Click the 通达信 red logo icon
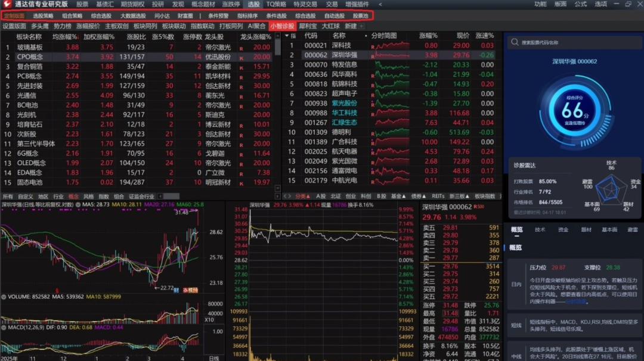 pyautogui.click(x=7, y=4)
